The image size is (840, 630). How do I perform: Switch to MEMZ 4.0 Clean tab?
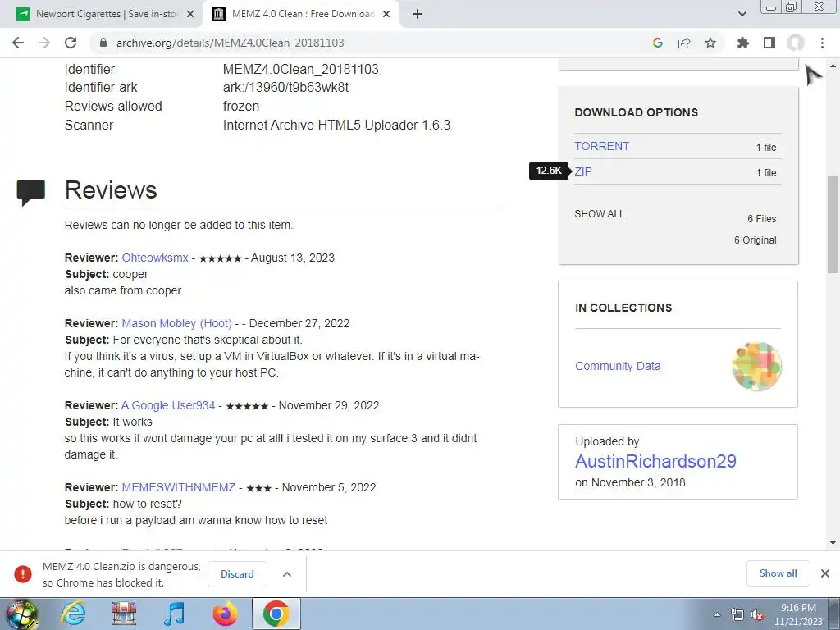pyautogui.click(x=302, y=14)
